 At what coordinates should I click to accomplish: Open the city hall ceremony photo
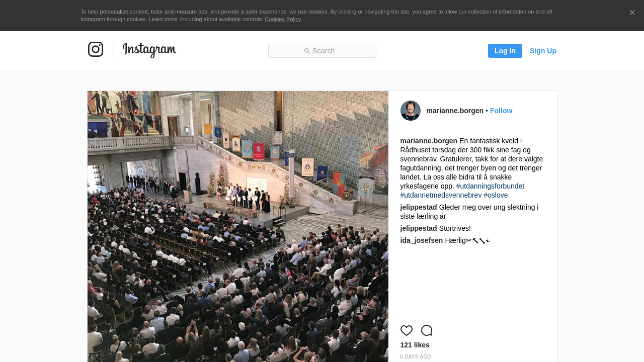tap(238, 226)
